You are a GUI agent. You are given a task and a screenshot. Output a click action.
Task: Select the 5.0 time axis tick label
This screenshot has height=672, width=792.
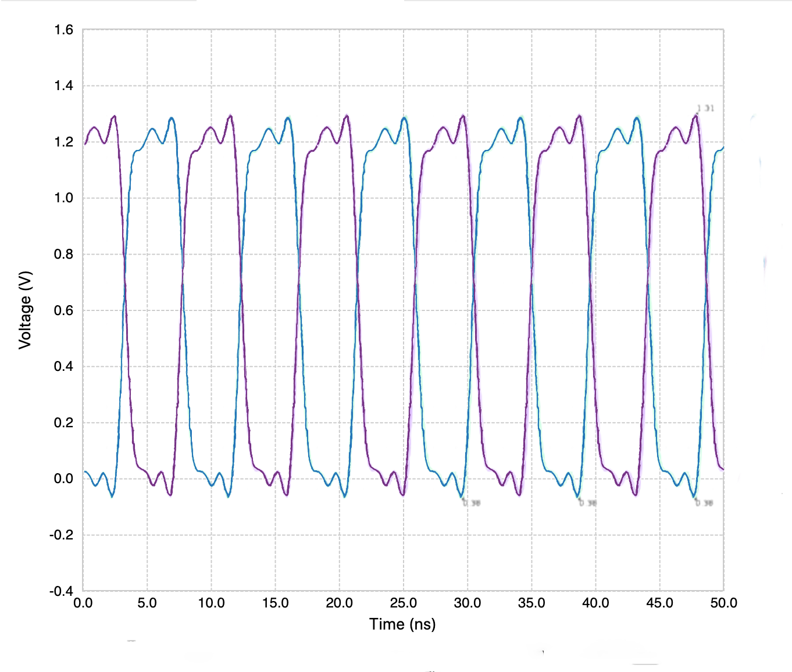pyautogui.click(x=147, y=603)
